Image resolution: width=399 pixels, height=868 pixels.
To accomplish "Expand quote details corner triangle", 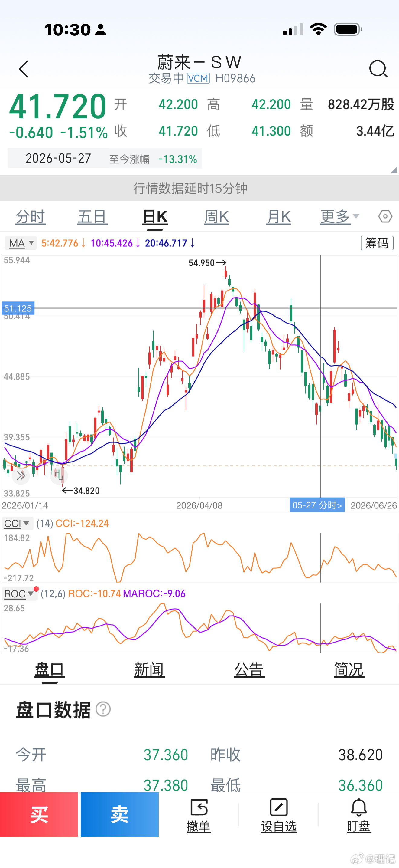I will [394, 170].
